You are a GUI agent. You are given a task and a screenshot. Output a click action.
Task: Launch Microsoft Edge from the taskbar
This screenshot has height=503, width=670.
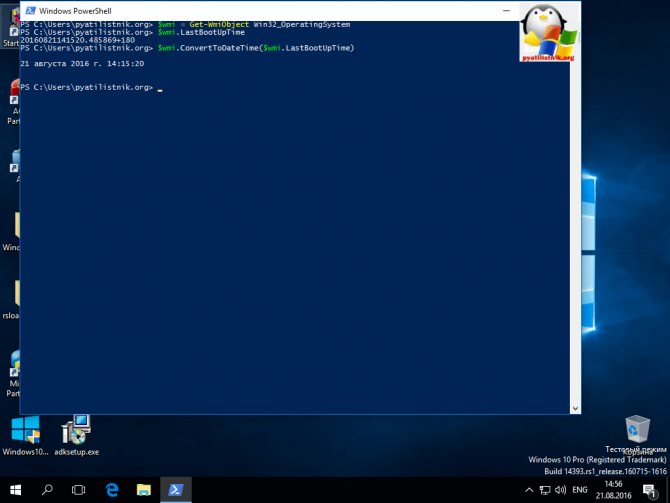(112, 490)
